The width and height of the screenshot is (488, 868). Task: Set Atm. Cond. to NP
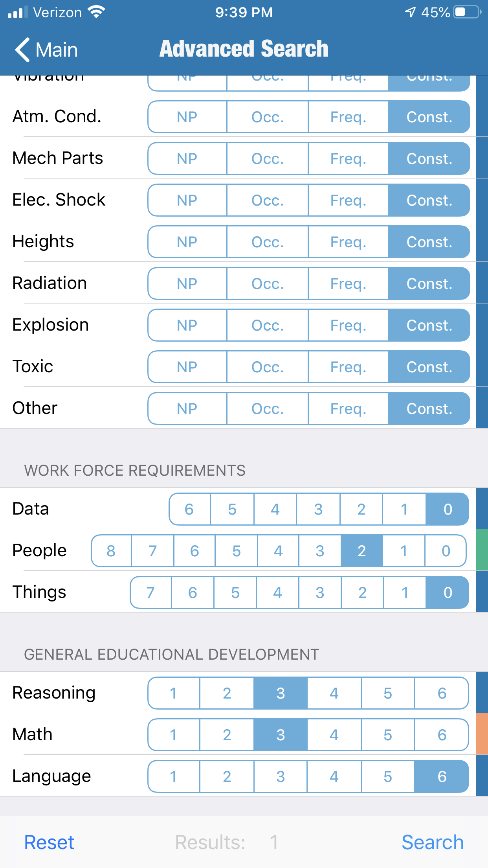point(187,117)
